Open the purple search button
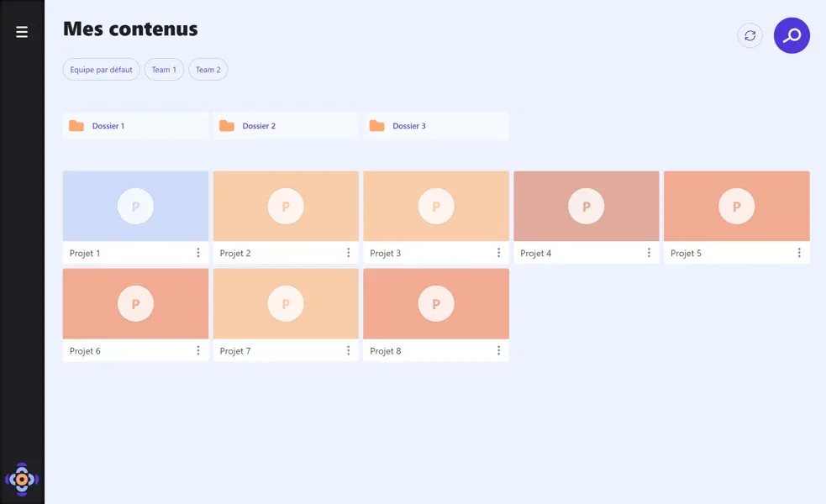 click(x=792, y=35)
